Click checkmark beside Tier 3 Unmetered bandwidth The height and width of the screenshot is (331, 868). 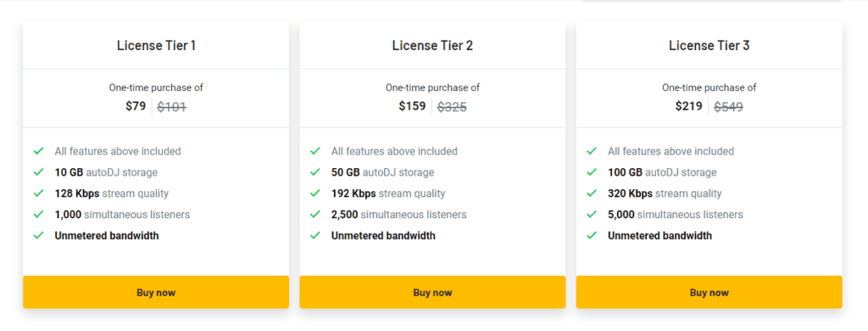pyautogui.click(x=592, y=236)
